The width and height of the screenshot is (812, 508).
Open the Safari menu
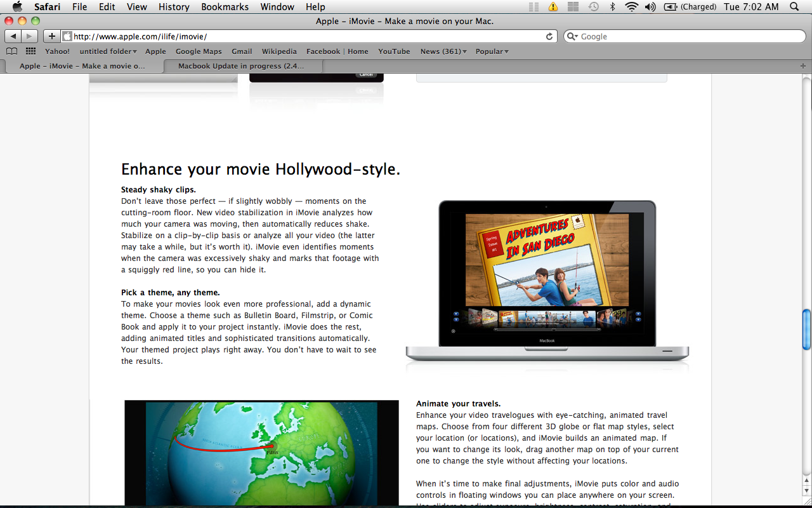click(48, 7)
